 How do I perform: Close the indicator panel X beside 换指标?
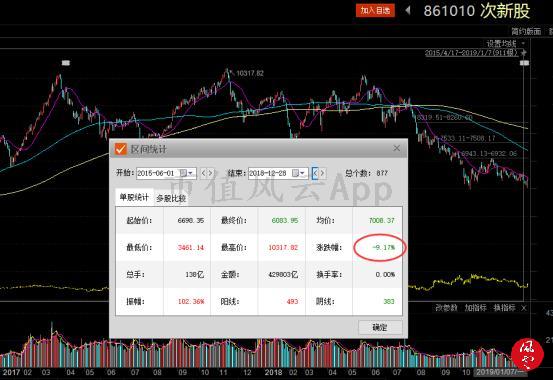point(524,308)
